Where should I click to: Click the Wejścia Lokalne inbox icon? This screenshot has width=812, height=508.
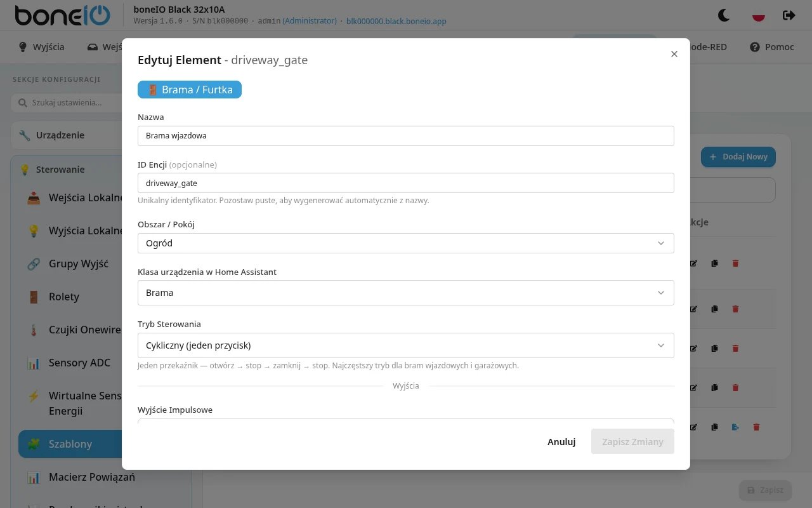(34, 197)
